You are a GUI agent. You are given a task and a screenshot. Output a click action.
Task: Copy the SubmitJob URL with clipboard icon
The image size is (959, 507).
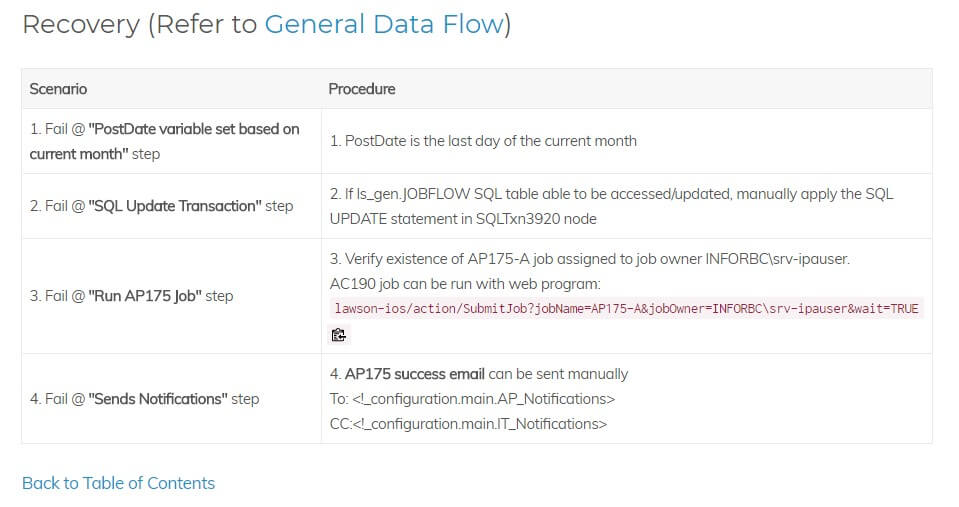pos(339,335)
